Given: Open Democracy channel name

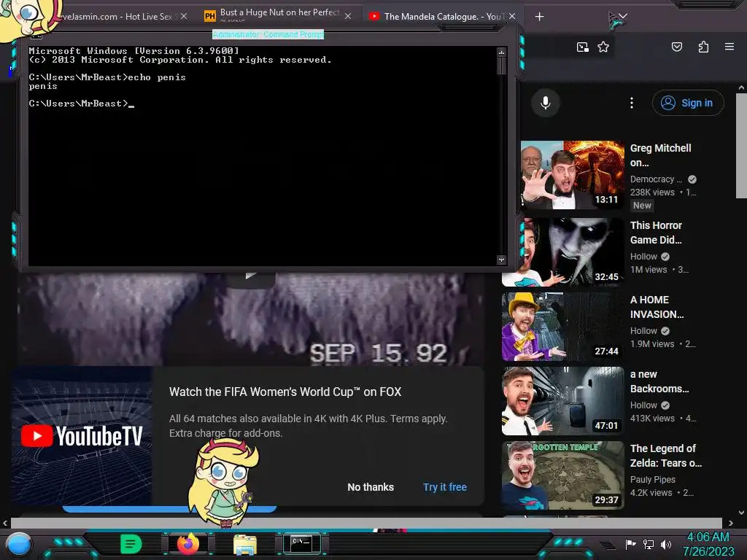Looking at the screenshot, I should point(656,179).
